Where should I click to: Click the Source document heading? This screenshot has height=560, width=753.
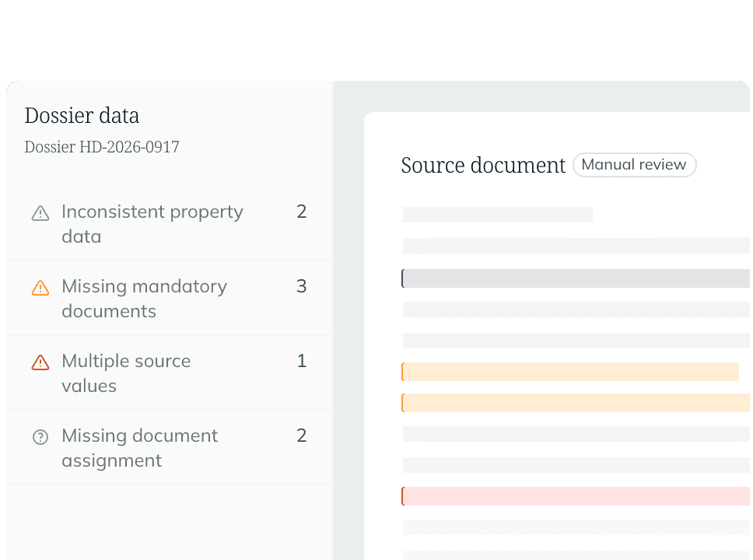tap(483, 166)
